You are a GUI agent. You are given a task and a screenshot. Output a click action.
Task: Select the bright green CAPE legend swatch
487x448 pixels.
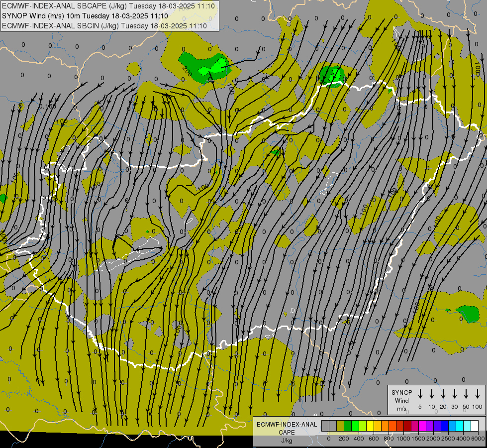coord(355,426)
